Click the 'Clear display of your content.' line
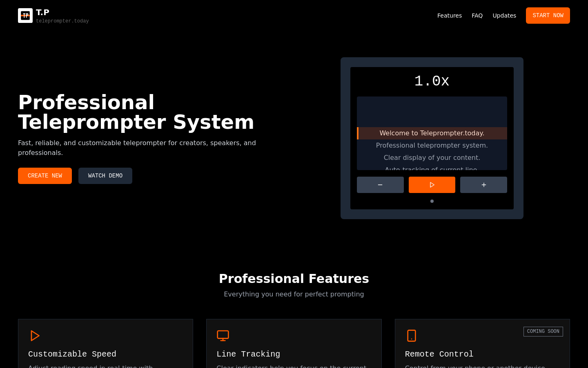The image size is (588, 368). coord(432,158)
